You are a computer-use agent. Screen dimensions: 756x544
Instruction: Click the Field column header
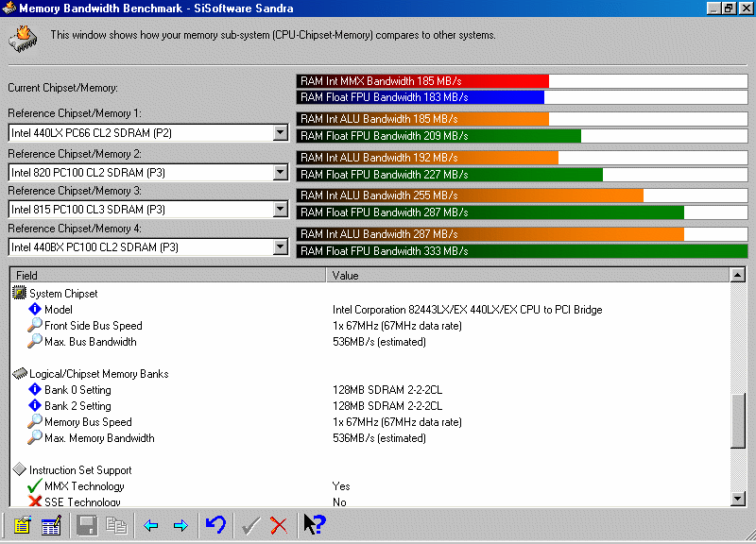[168, 275]
